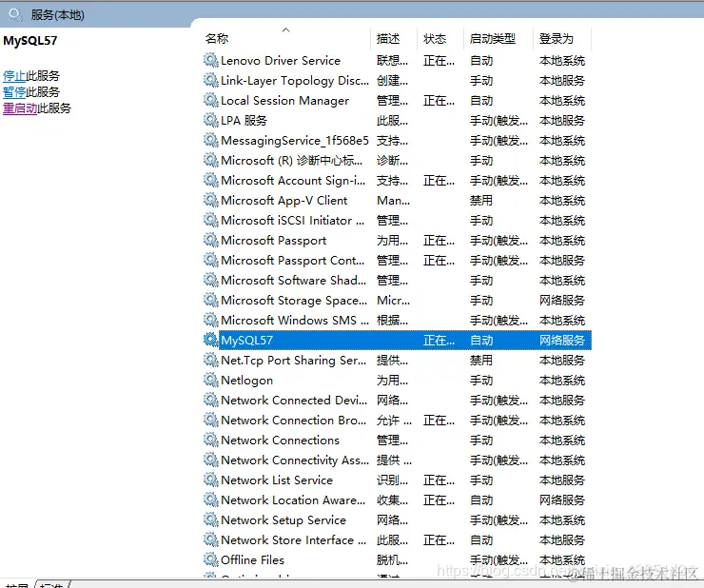The width and height of the screenshot is (704, 588).
Task: Select the LPA 服务 row name
Action: 244,121
